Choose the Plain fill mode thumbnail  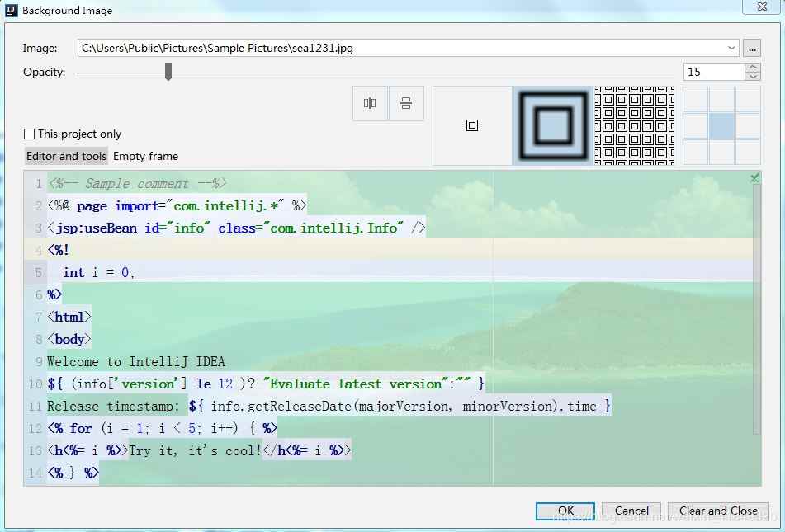[x=471, y=125]
